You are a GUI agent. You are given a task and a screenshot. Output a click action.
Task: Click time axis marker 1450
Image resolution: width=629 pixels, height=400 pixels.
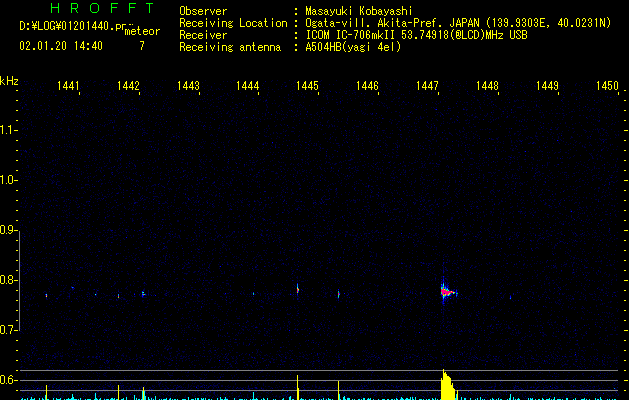tap(607, 86)
